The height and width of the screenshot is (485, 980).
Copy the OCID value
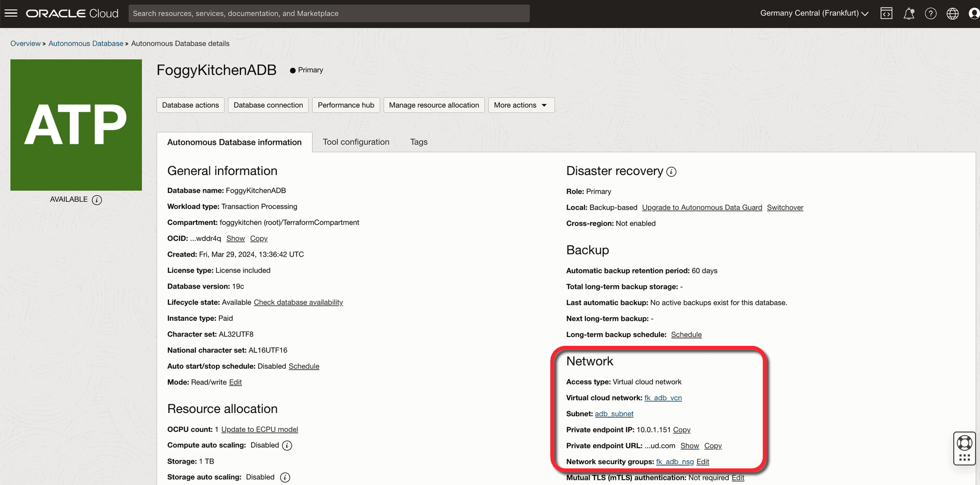(x=259, y=239)
